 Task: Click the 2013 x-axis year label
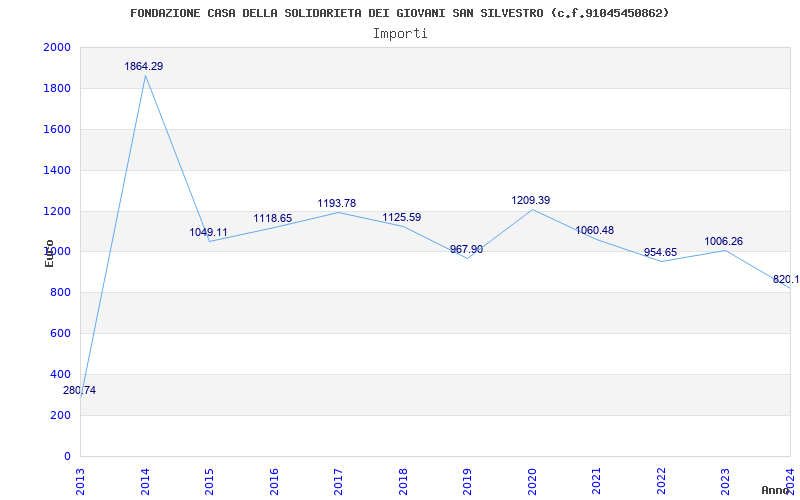[x=80, y=481]
